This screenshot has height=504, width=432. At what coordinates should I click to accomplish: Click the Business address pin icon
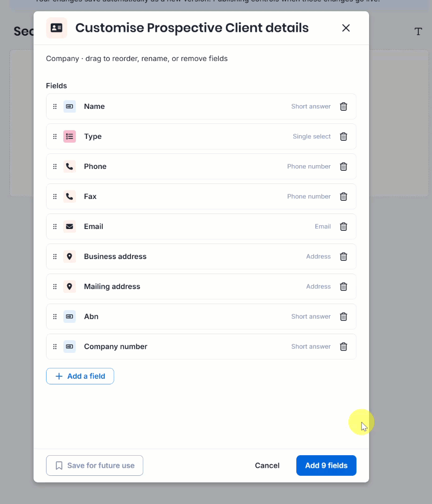(x=69, y=257)
